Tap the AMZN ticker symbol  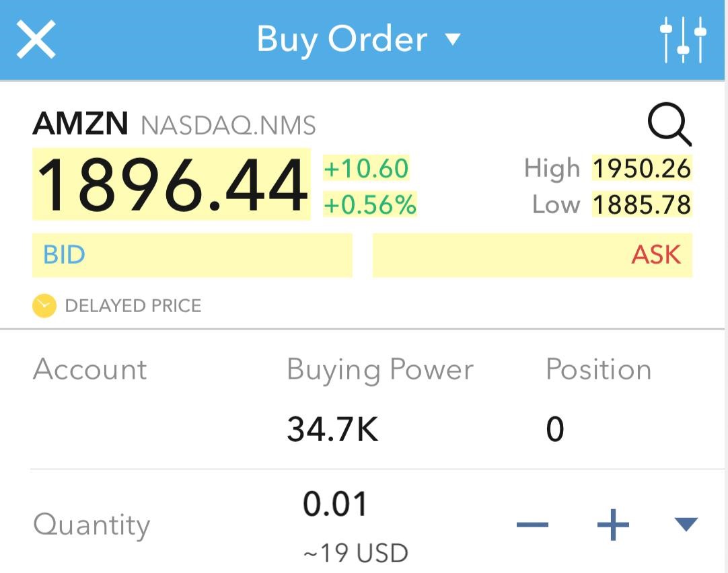click(x=80, y=124)
